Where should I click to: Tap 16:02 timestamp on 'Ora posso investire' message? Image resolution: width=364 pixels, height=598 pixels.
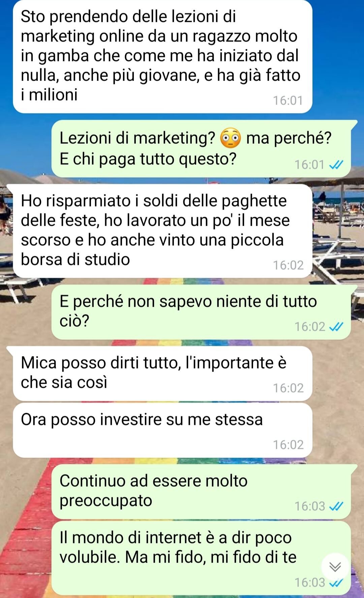coord(288,445)
